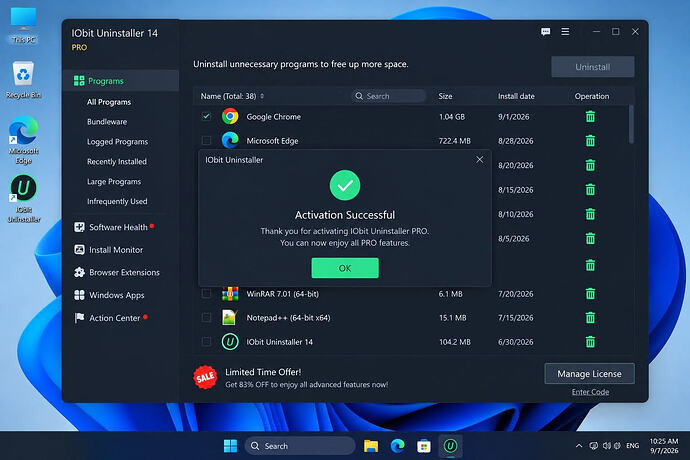Open File Explorer from the taskbar
Screen dimensions: 690x460
pos(371,446)
